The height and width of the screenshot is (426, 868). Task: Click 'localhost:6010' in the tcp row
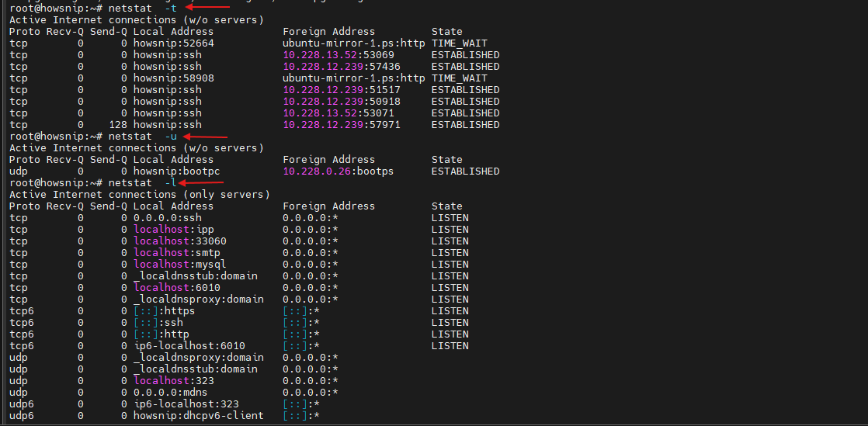click(x=176, y=287)
